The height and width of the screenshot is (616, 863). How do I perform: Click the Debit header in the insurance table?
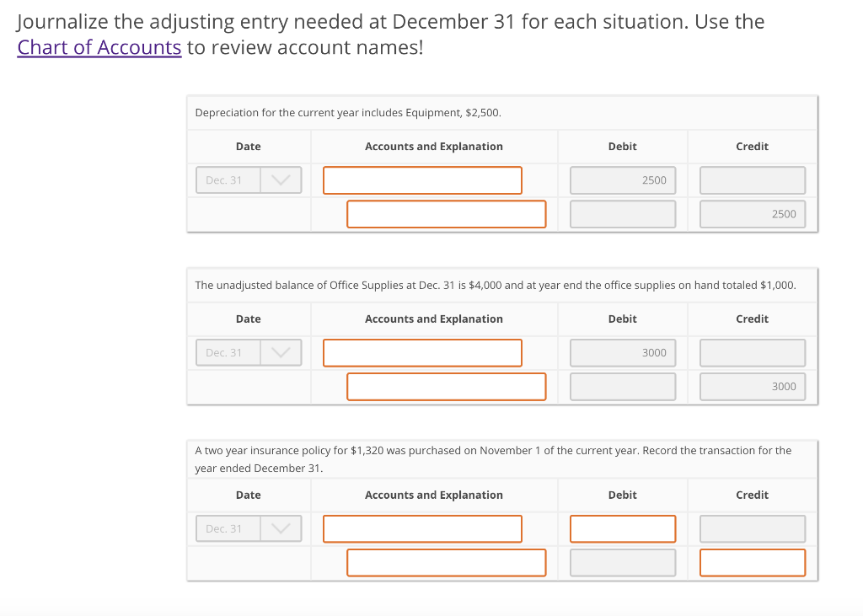tap(622, 495)
